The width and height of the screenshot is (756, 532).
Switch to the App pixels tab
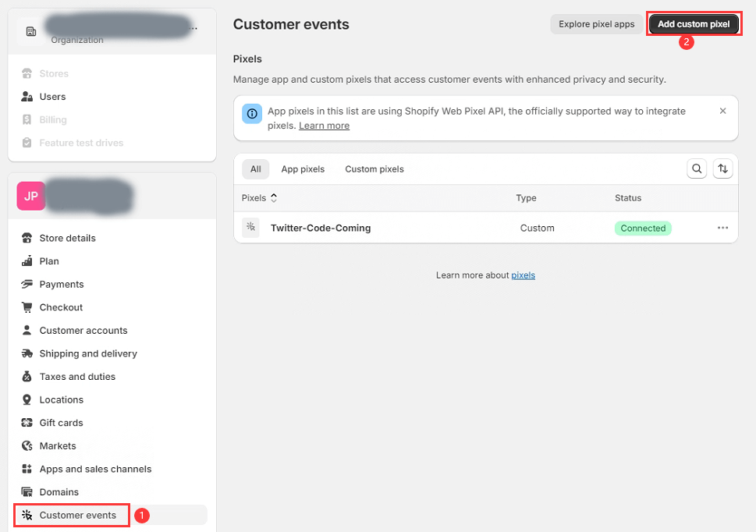pos(303,169)
